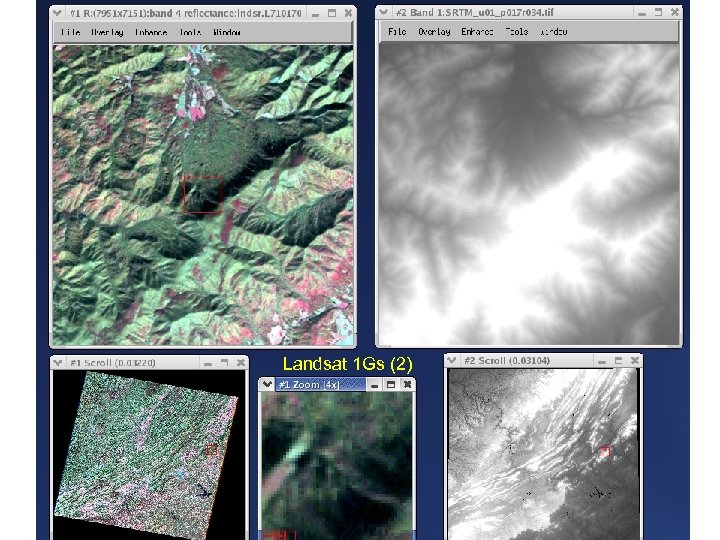Minimize the #1 Zoom [4x] window
The width and height of the screenshot is (720, 540).
pyautogui.click(x=374, y=385)
